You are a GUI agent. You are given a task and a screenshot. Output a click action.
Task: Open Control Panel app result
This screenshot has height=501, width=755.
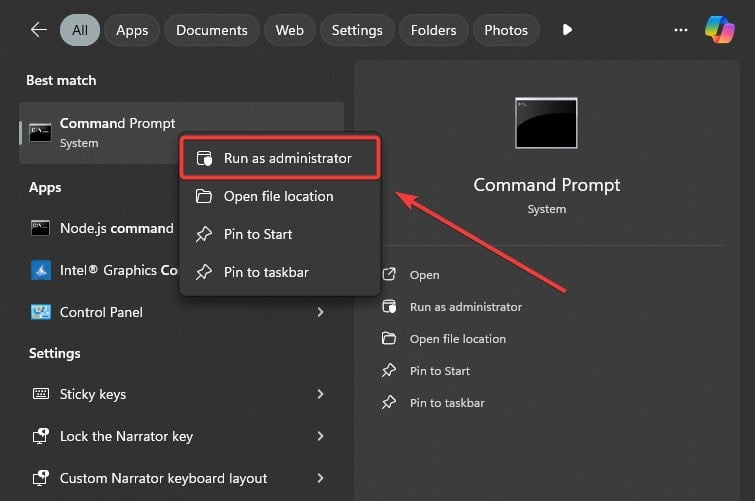181,312
